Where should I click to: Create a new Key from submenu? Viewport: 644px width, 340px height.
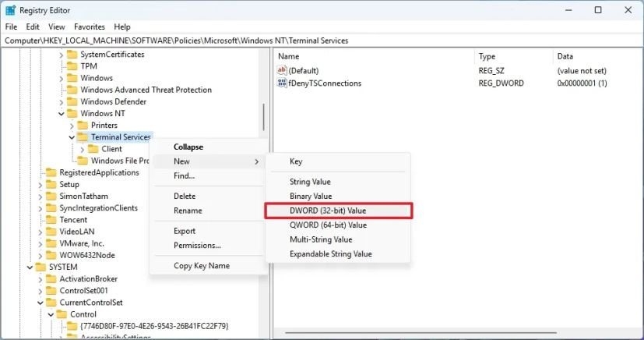point(338,161)
